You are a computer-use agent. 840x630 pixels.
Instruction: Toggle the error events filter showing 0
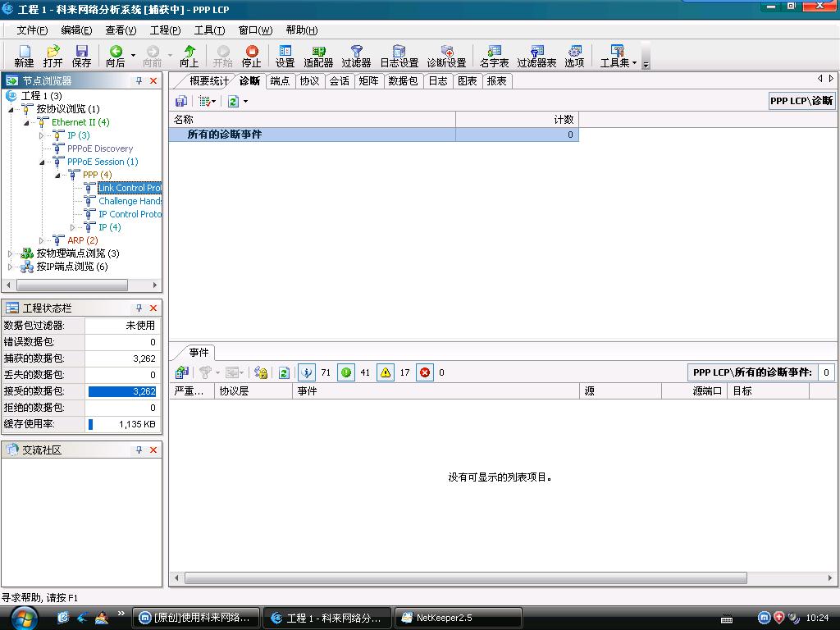point(425,372)
